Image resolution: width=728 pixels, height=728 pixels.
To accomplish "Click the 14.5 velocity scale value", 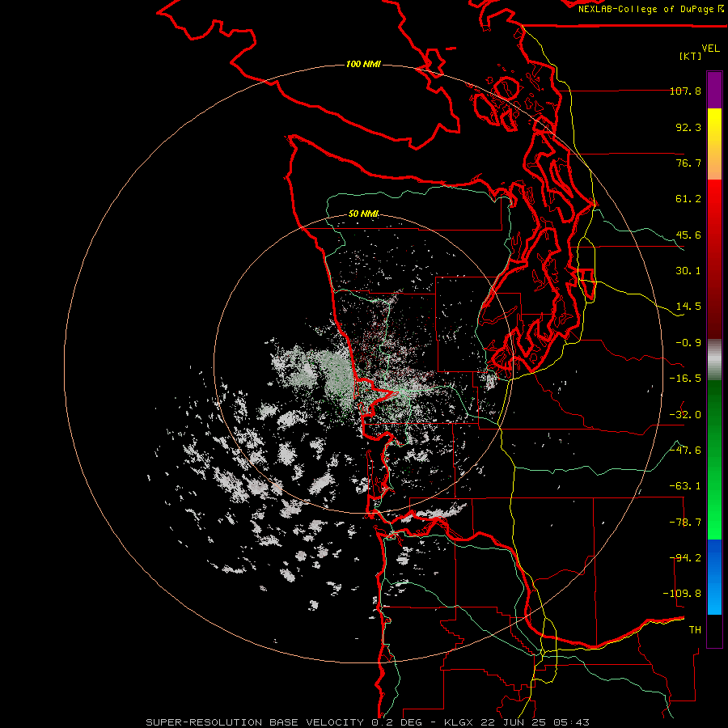I will (688, 307).
